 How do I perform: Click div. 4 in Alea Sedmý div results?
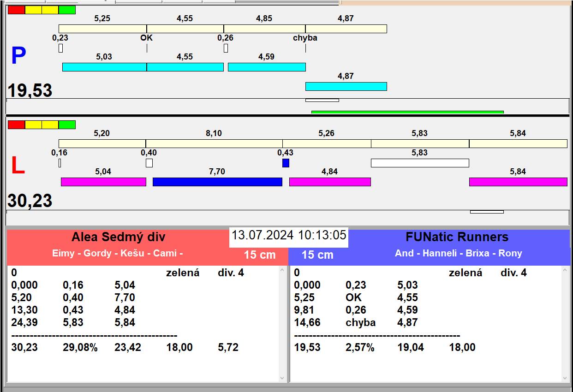pos(231,273)
